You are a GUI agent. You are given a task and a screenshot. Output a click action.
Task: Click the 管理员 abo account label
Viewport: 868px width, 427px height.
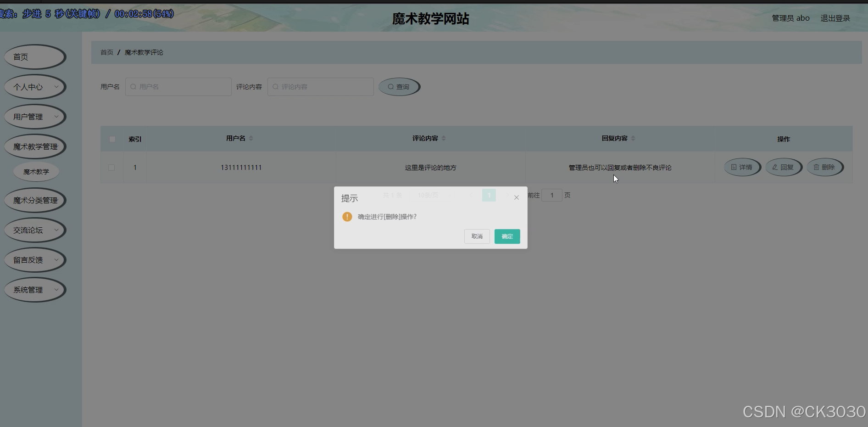[790, 18]
